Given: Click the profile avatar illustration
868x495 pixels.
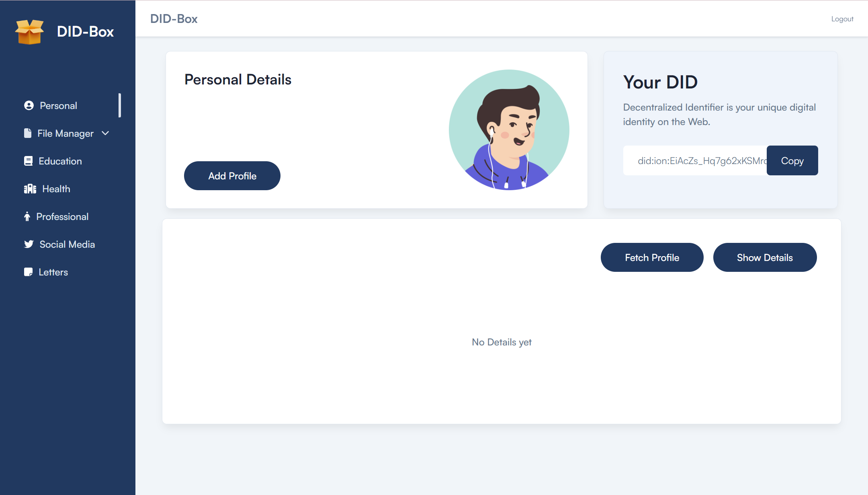Looking at the screenshot, I should (x=509, y=130).
